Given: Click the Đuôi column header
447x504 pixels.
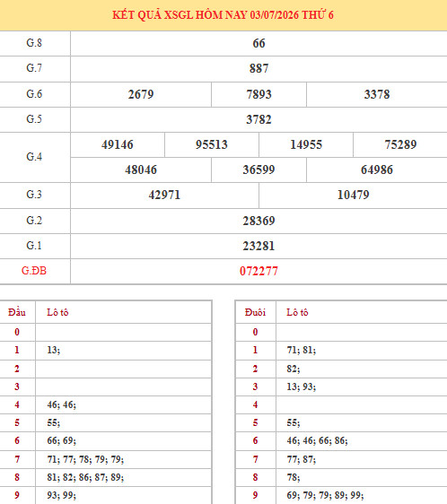Looking at the screenshot, I should click(255, 312).
